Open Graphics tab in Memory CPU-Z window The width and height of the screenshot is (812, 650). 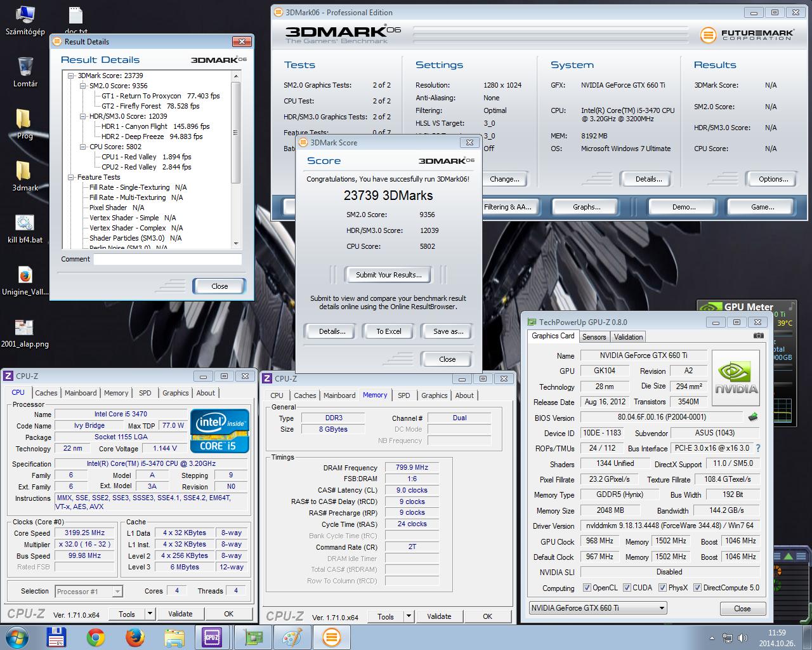pyautogui.click(x=435, y=395)
